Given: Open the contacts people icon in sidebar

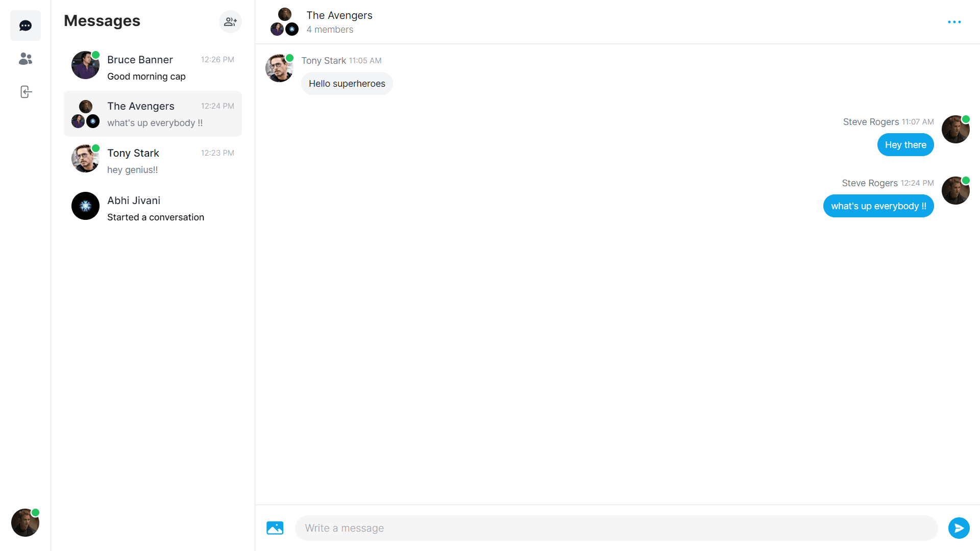Looking at the screenshot, I should [x=26, y=59].
